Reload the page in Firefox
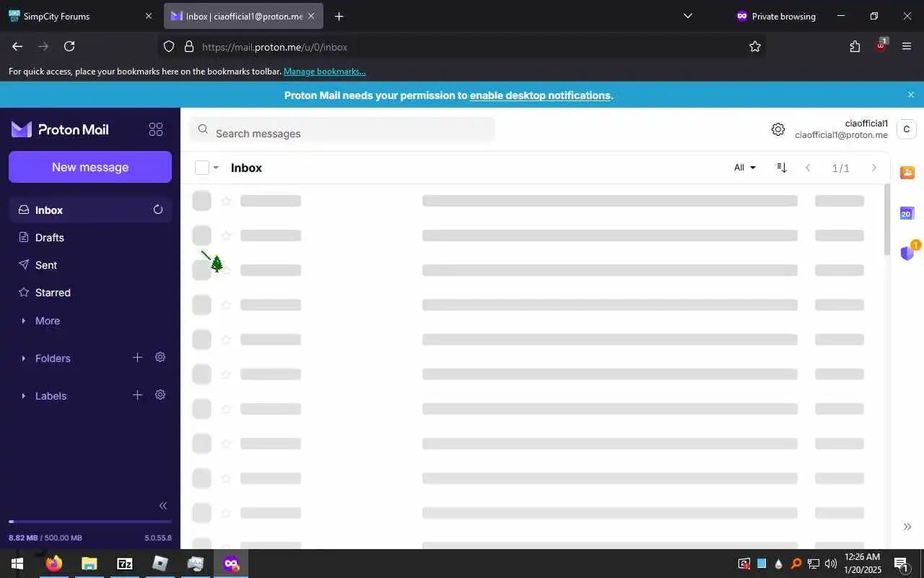 [x=69, y=46]
